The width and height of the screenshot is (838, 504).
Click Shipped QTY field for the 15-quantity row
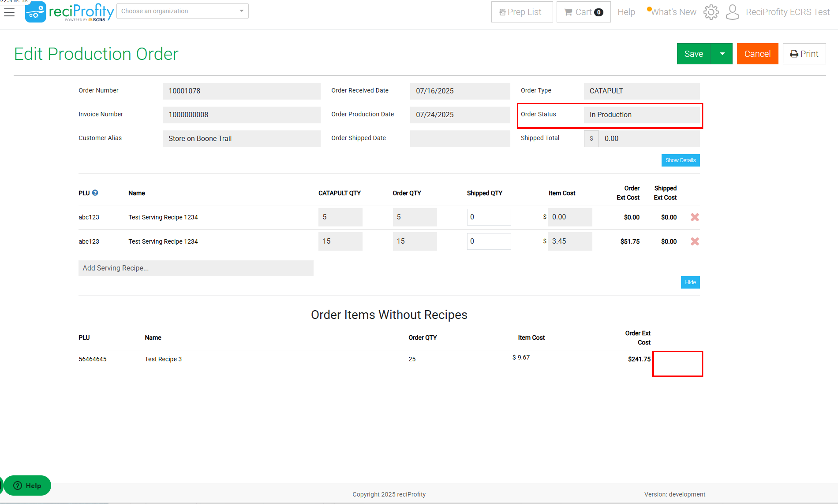(489, 242)
